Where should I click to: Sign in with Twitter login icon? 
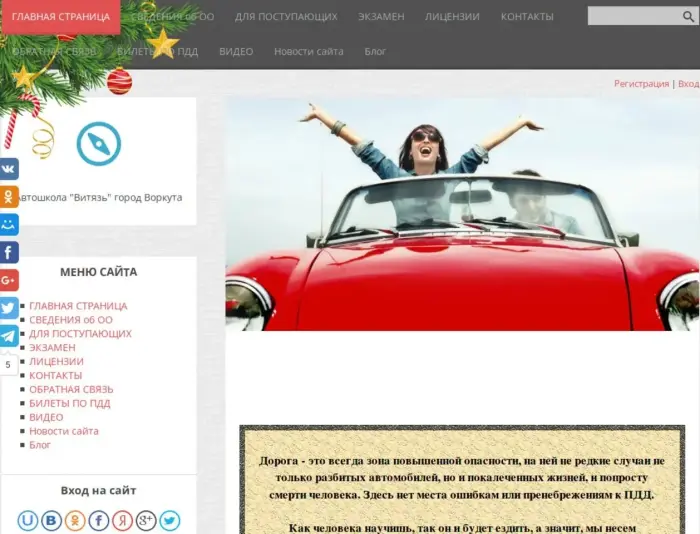tap(170, 520)
